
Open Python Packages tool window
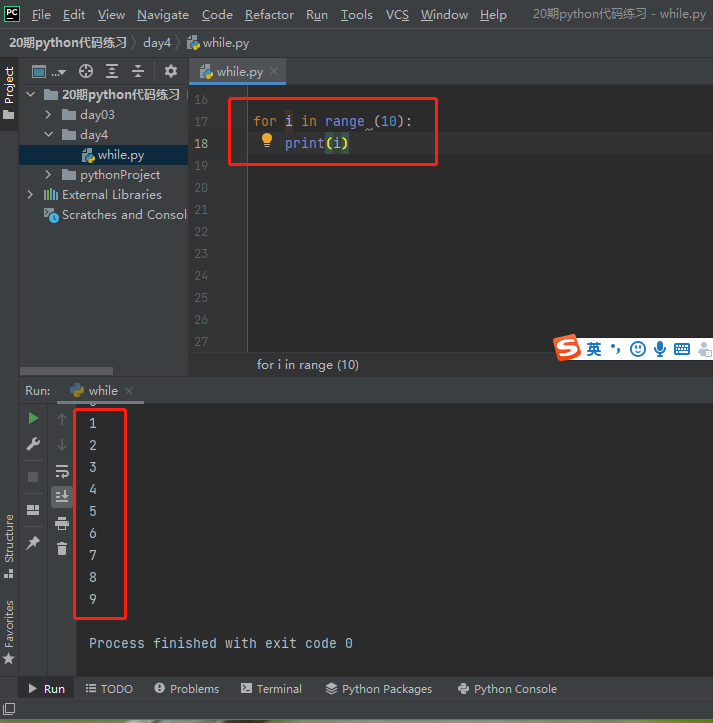click(x=379, y=689)
